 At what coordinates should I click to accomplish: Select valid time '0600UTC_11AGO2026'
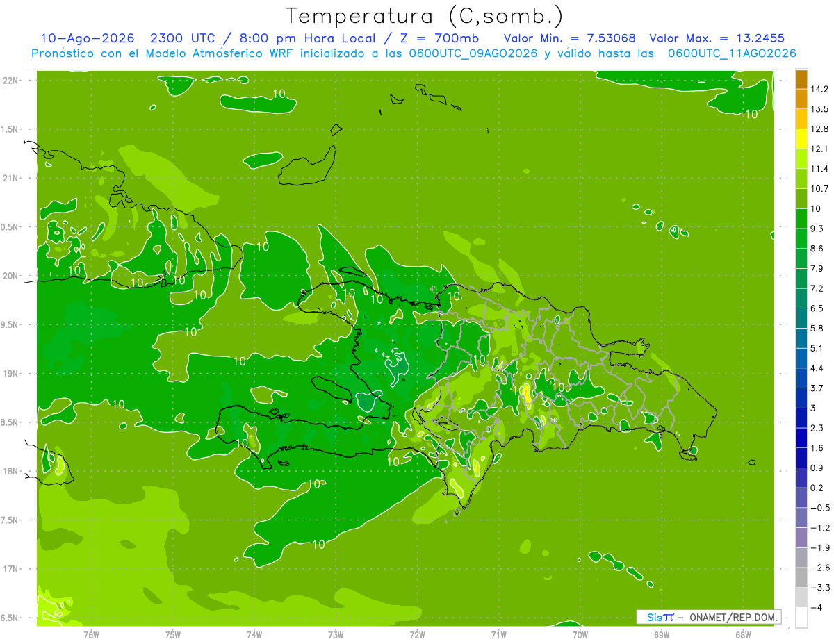(732, 53)
